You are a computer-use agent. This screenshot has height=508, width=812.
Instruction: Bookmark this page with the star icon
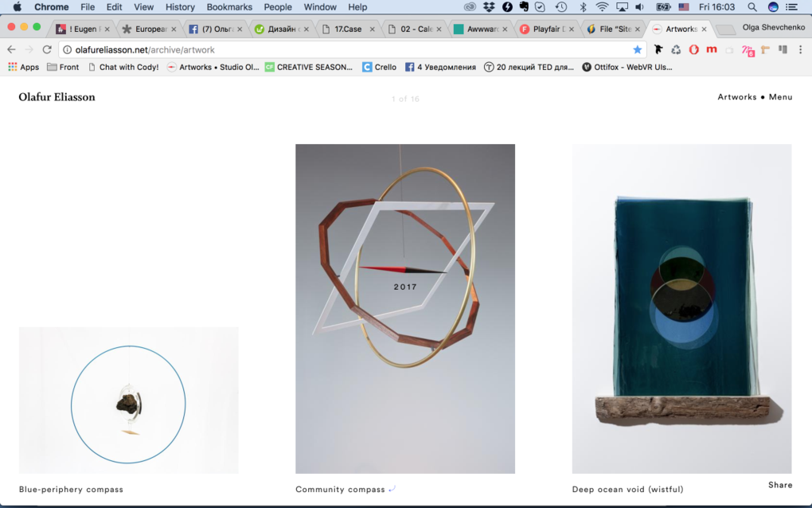(637, 49)
